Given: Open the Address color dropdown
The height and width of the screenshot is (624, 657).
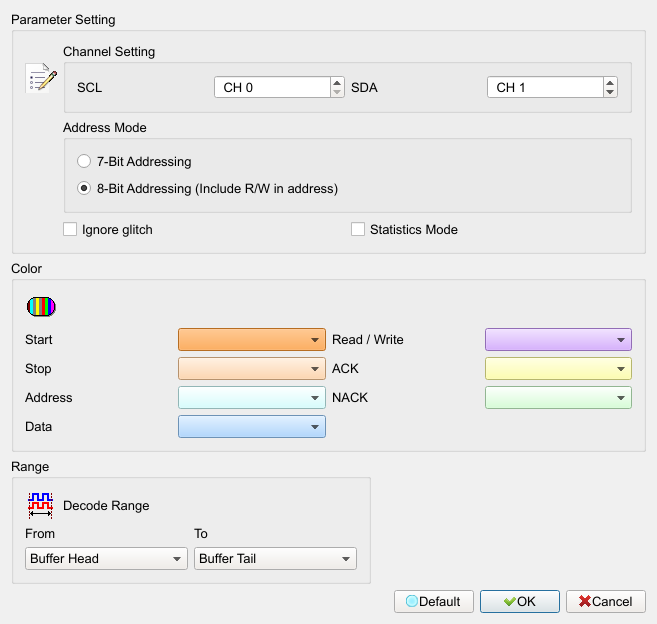Looking at the screenshot, I should 252,397.
